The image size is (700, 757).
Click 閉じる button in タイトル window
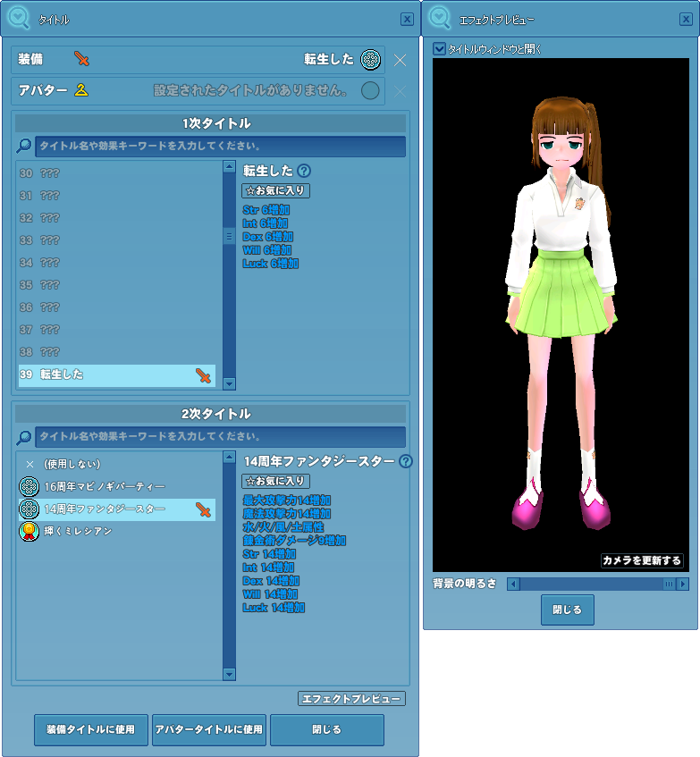coord(327,729)
